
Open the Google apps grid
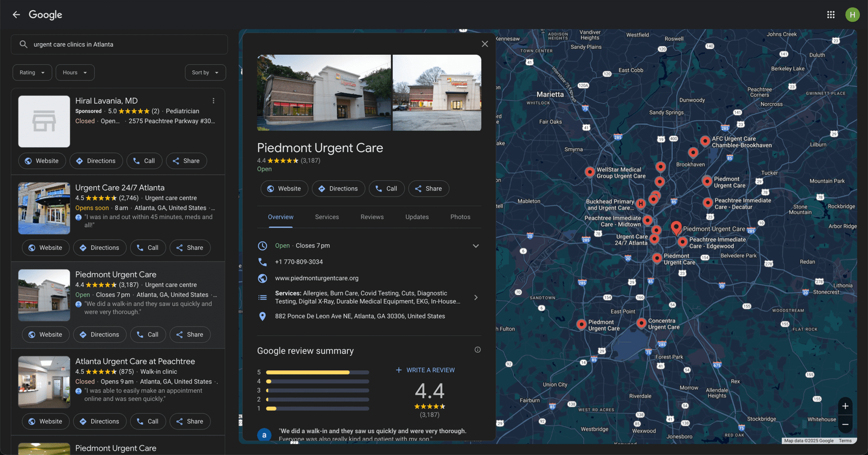tap(831, 15)
